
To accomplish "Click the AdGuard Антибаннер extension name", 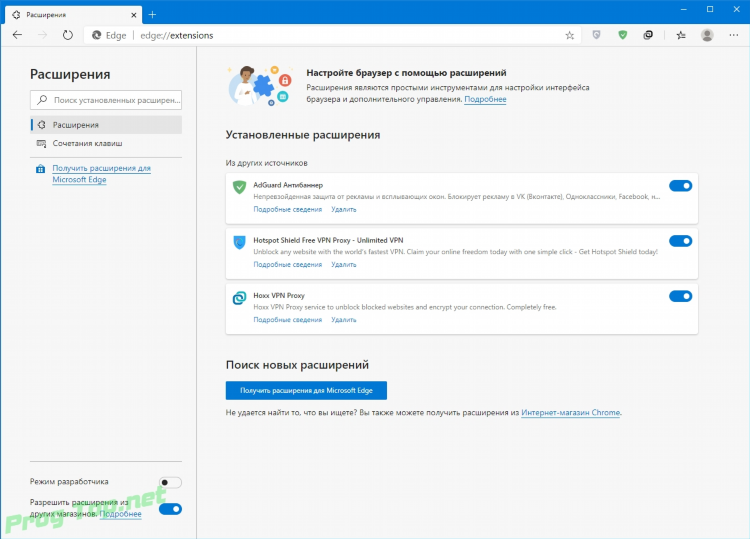I will pyautogui.click(x=288, y=185).
